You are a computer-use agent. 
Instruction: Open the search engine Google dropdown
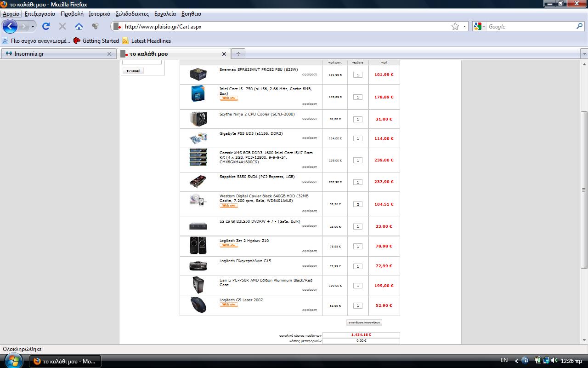[x=479, y=27]
